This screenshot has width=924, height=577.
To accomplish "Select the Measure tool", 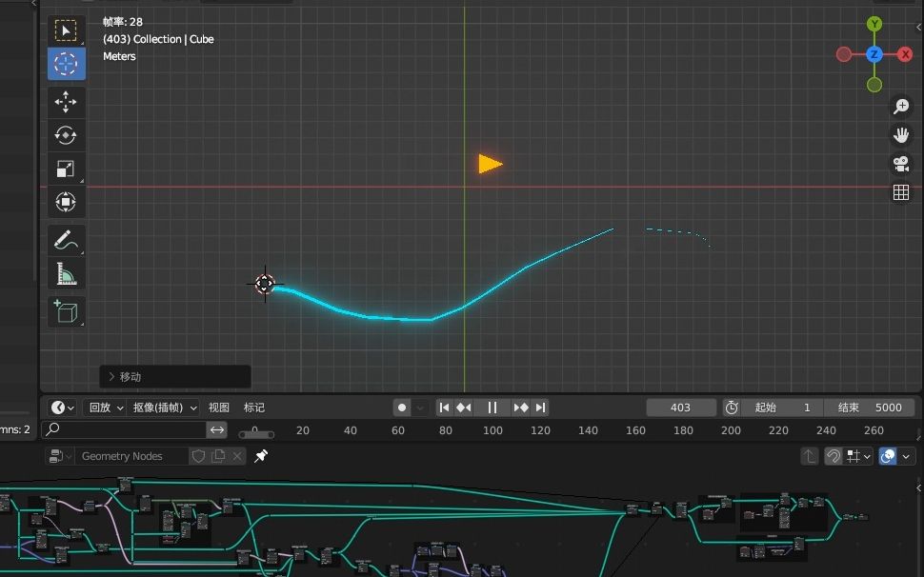I will pyautogui.click(x=66, y=272).
